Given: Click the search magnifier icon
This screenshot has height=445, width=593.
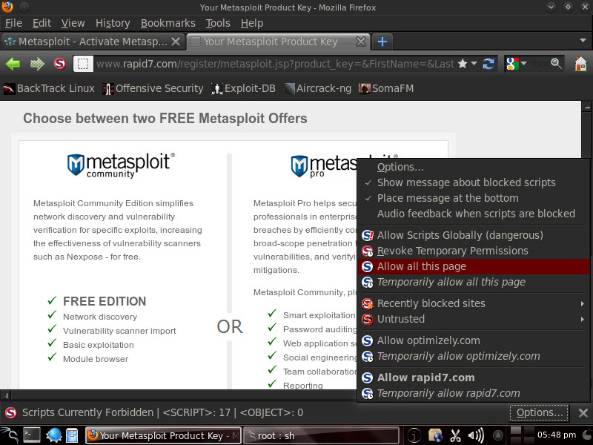Looking at the screenshot, I should pyautogui.click(x=556, y=63).
